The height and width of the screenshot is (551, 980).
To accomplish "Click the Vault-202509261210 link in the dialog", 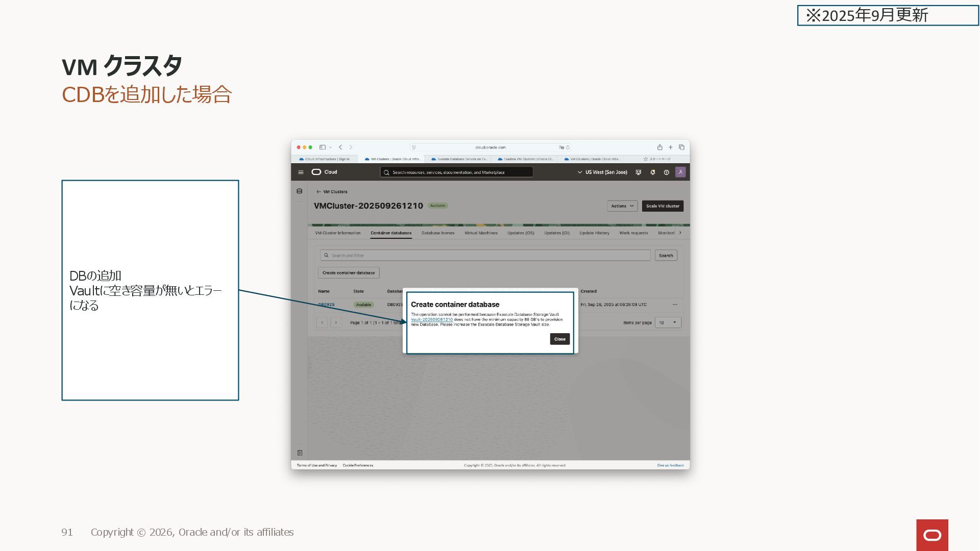I will (x=432, y=320).
